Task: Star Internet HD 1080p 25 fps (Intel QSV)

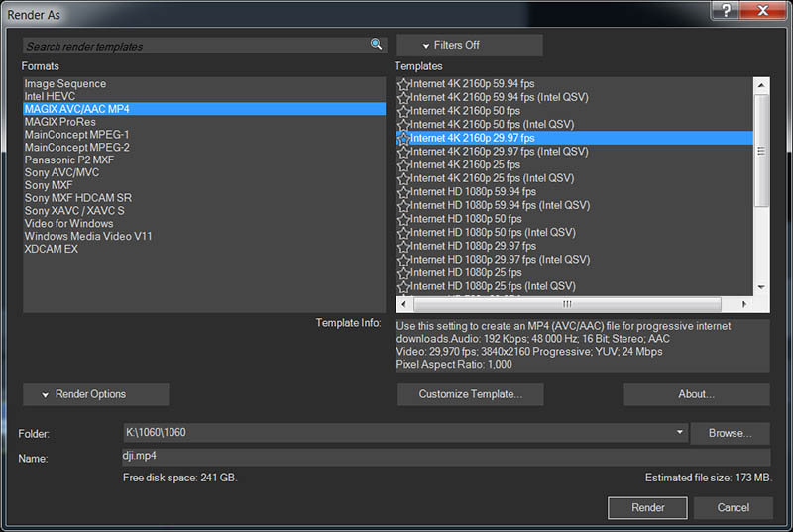Action: 403,286
